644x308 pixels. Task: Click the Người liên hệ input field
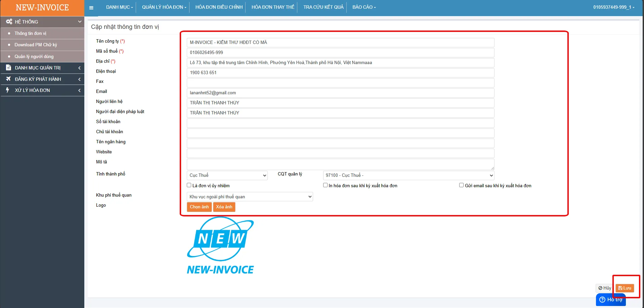pyautogui.click(x=340, y=103)
